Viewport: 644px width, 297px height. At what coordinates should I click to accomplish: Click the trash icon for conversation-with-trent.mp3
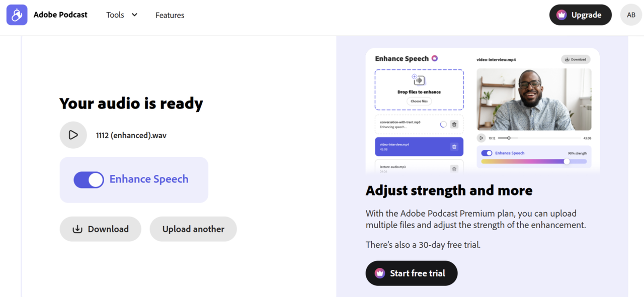(x=454, y=124)
